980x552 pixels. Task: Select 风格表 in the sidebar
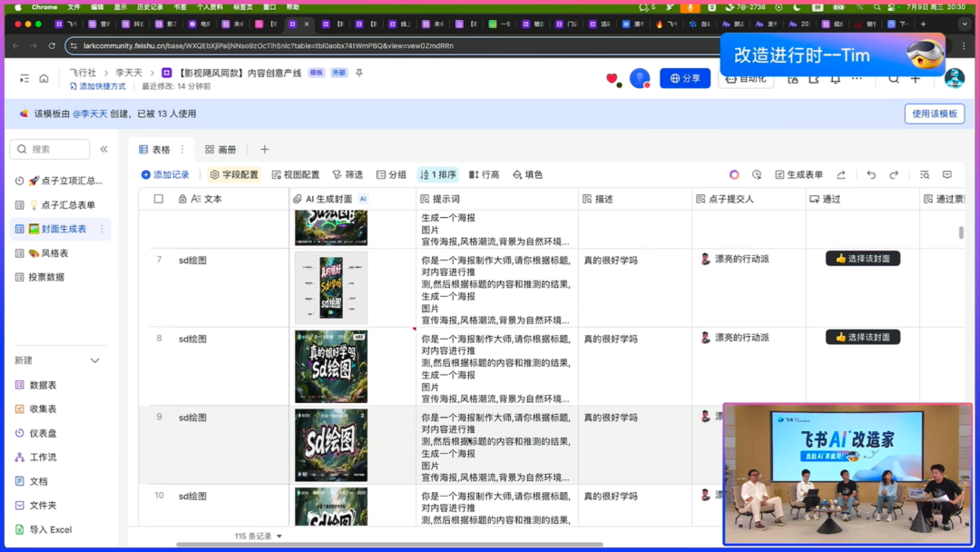(54, 253)
